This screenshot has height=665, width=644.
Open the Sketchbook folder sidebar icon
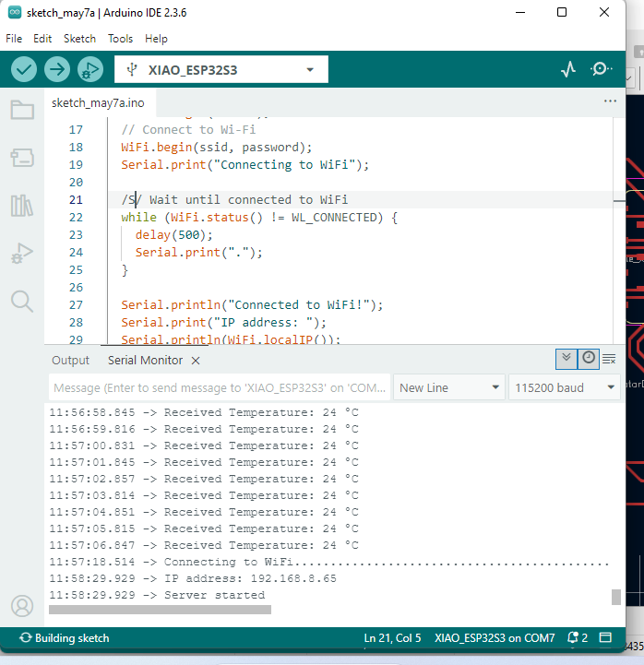[22, 110]
